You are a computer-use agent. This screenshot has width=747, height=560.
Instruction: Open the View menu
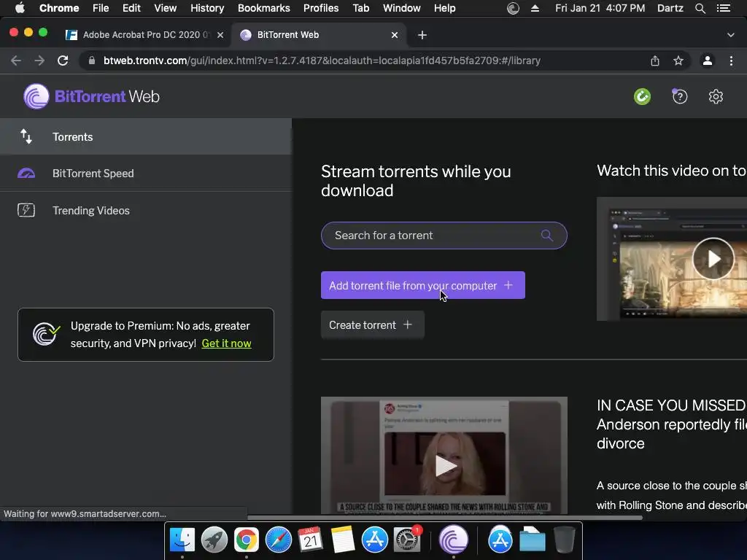click(x=166, y=8)
